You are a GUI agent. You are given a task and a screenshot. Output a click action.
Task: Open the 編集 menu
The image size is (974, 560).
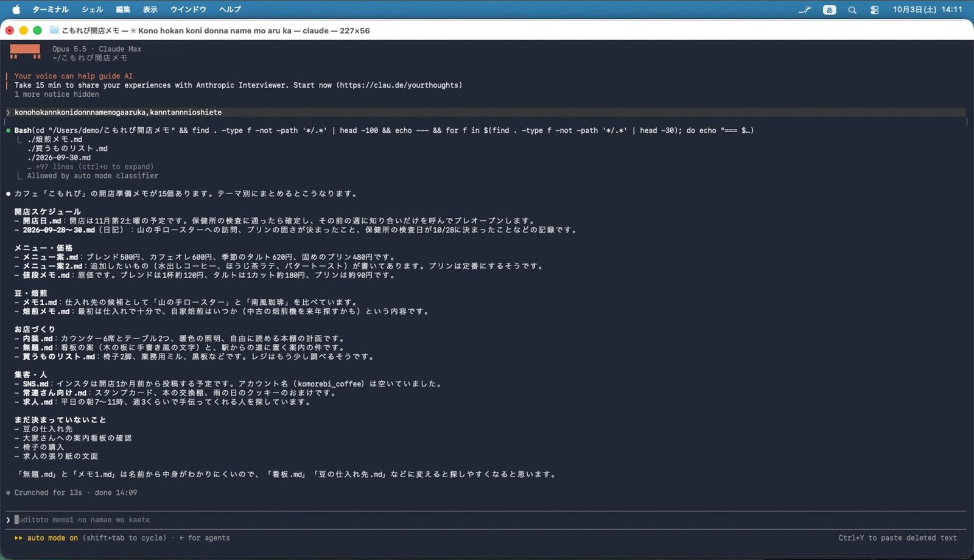pos(123,9)
